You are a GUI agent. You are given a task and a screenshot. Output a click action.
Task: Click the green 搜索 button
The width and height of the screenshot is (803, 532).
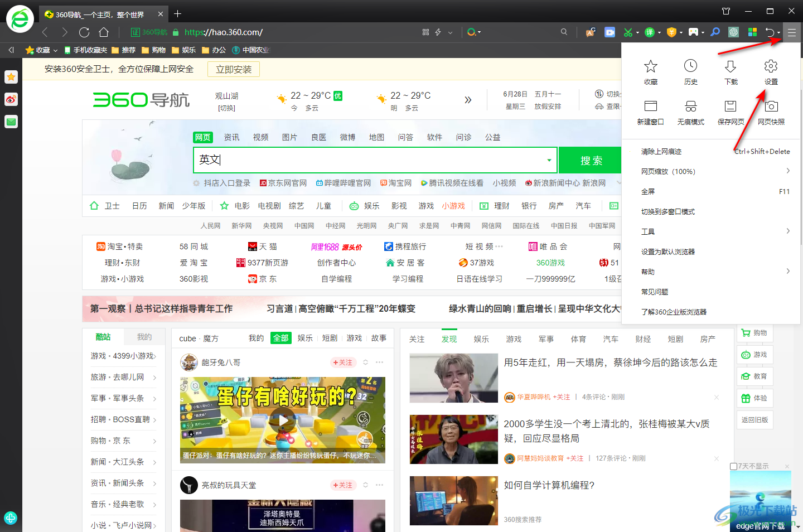[x=591, y=161]
